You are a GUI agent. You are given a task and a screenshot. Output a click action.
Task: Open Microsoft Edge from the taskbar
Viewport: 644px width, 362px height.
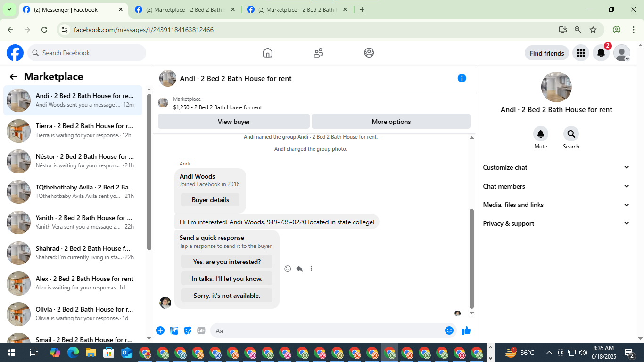point(73,353)
